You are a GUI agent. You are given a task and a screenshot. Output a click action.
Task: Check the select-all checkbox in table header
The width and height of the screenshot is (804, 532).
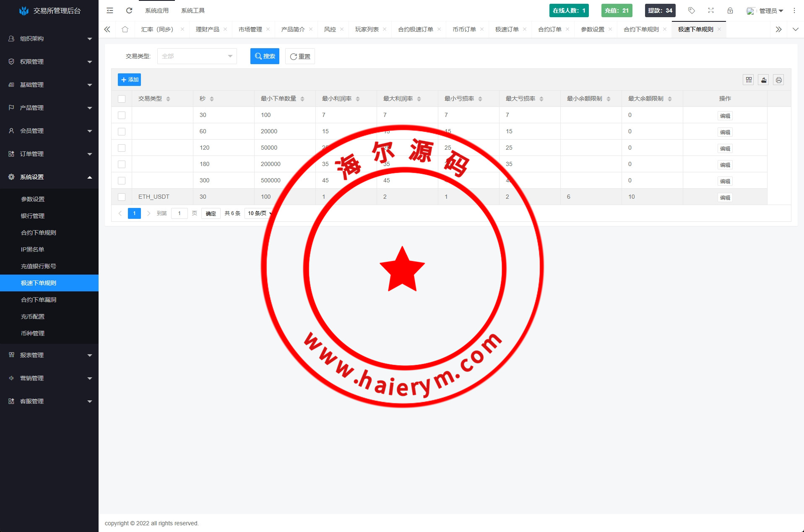(122, 99)
